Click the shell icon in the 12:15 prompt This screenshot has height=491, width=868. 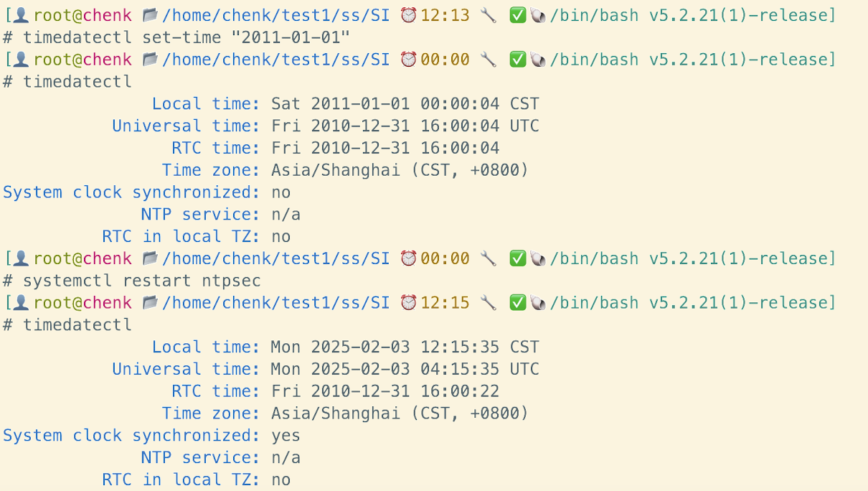538,303
